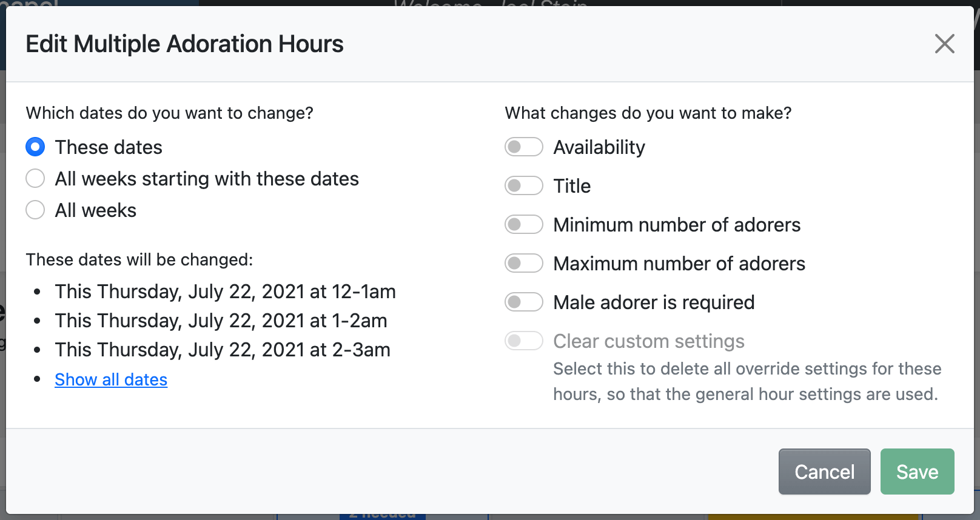The height and width of the screenshot is (520, 980).
Task: Click 'Which dates do you want to change?' heading
Action: click(x=169, y=113)
